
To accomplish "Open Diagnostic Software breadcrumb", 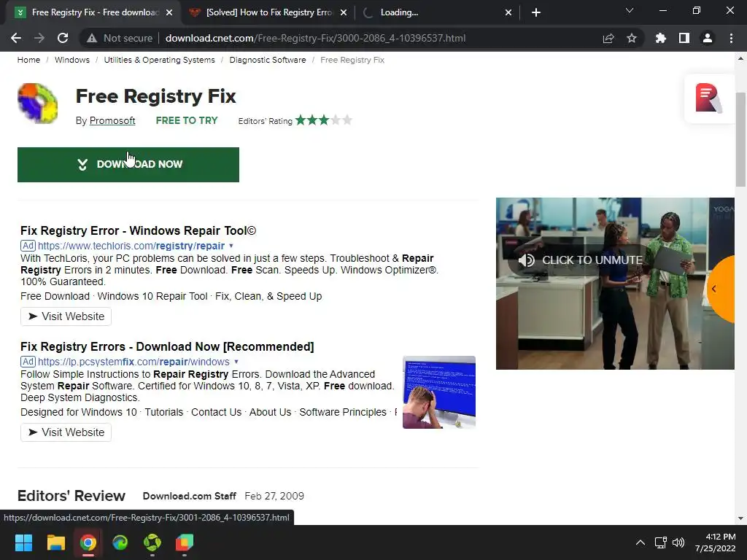I will tap(267, 60).
